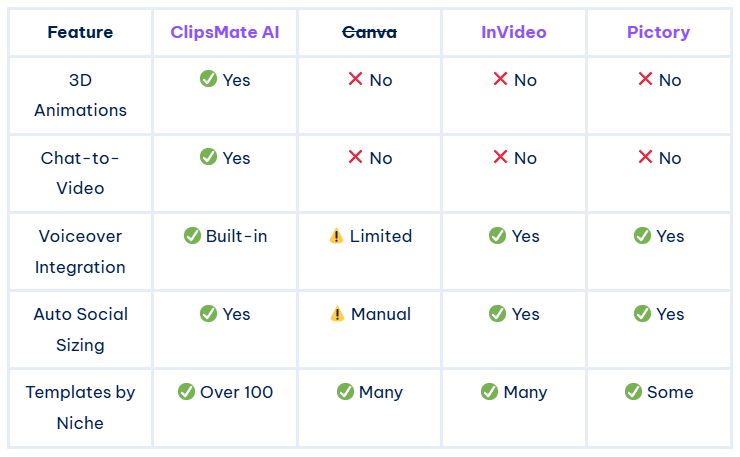Click the Pictory column header link

tap(658, 32)
